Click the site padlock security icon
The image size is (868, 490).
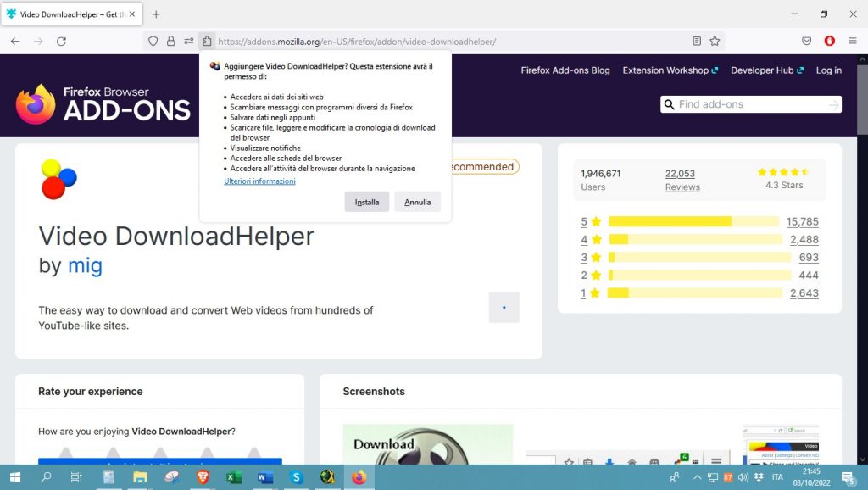170,41
